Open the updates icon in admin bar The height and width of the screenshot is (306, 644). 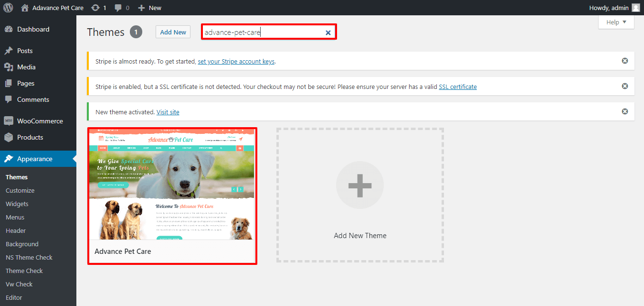[x=95, y=8]
